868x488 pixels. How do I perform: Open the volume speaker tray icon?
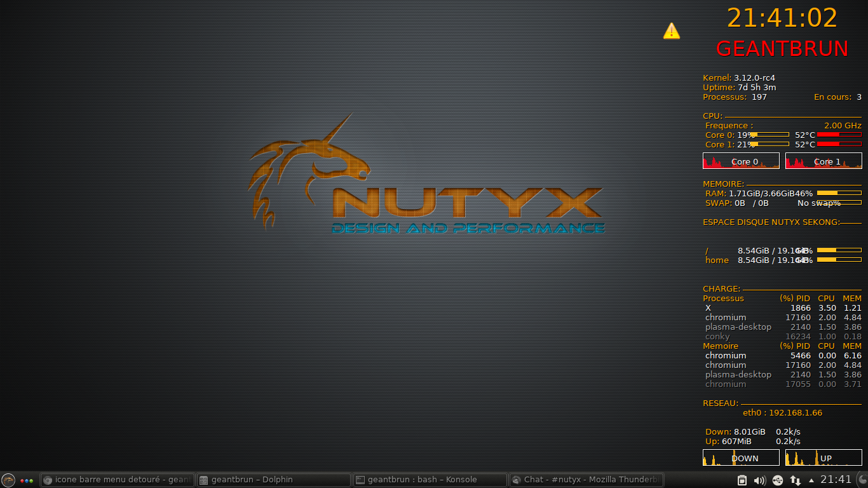[x=759, y=480]
